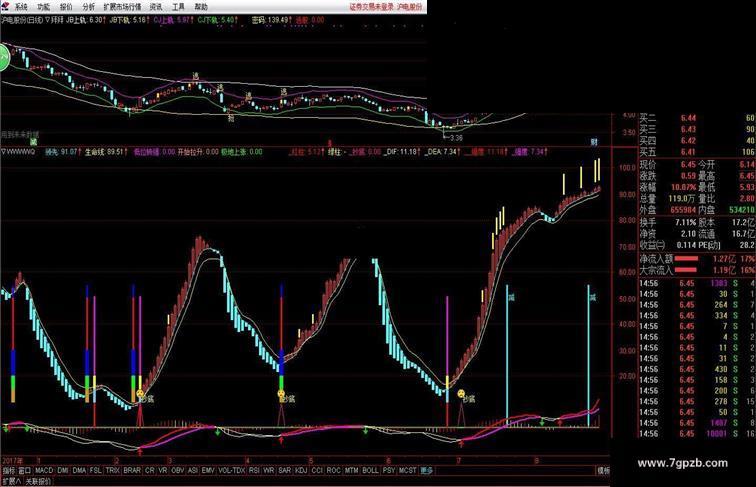The width and height of the screenshot is (756, 487).
Task: Open the 功能 menu
Action: 43,7
